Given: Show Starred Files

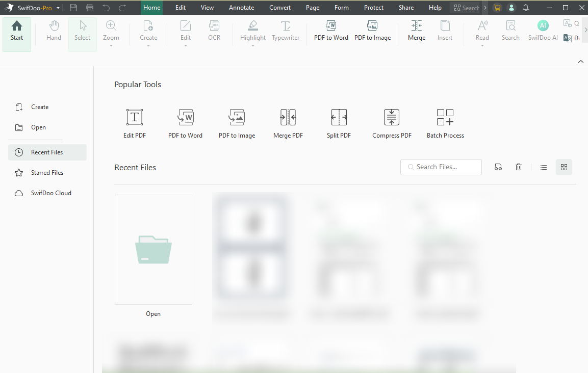Looking at the screenshot, I should click(47, 173).
